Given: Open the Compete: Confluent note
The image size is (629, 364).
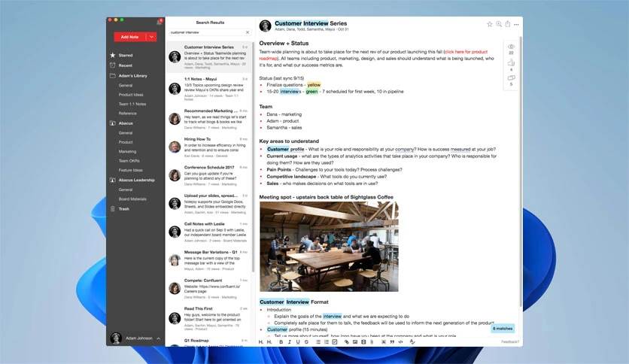Looking at the screenshot, I should [x=209, y=289].
